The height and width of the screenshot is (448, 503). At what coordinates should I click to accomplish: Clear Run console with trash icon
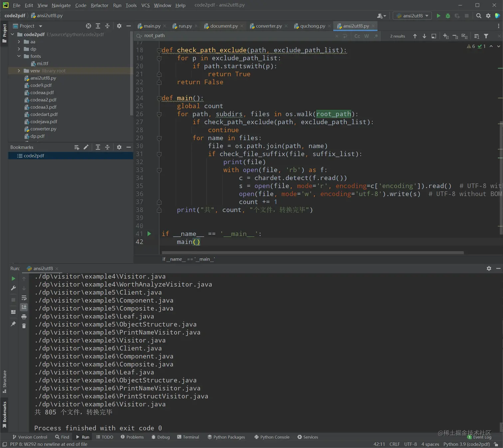pyautogui.click(x=24, y=326)
